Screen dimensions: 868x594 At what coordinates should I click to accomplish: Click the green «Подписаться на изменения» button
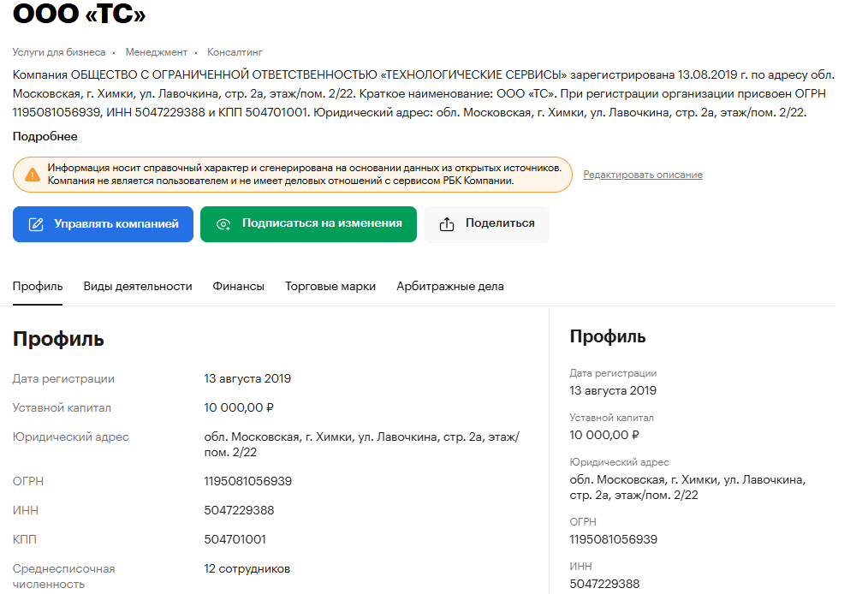(x=308, y=223)
